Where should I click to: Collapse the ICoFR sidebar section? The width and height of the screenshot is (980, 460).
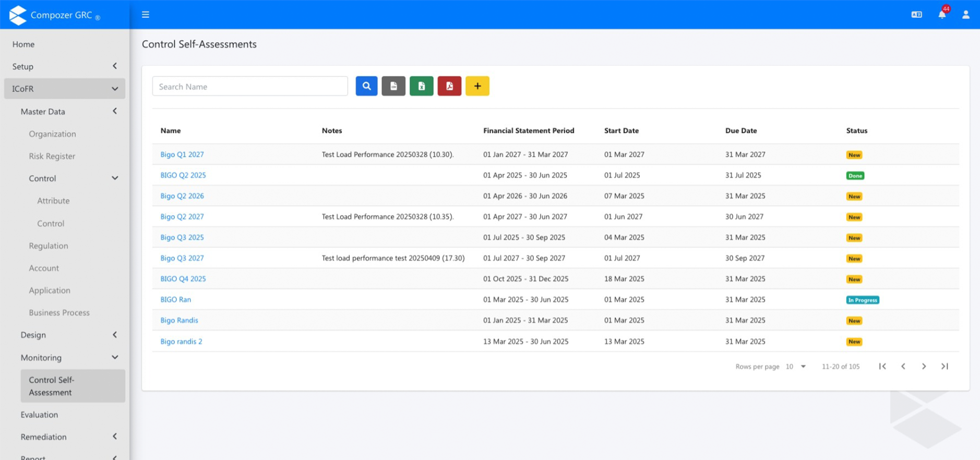click(65, 89)
